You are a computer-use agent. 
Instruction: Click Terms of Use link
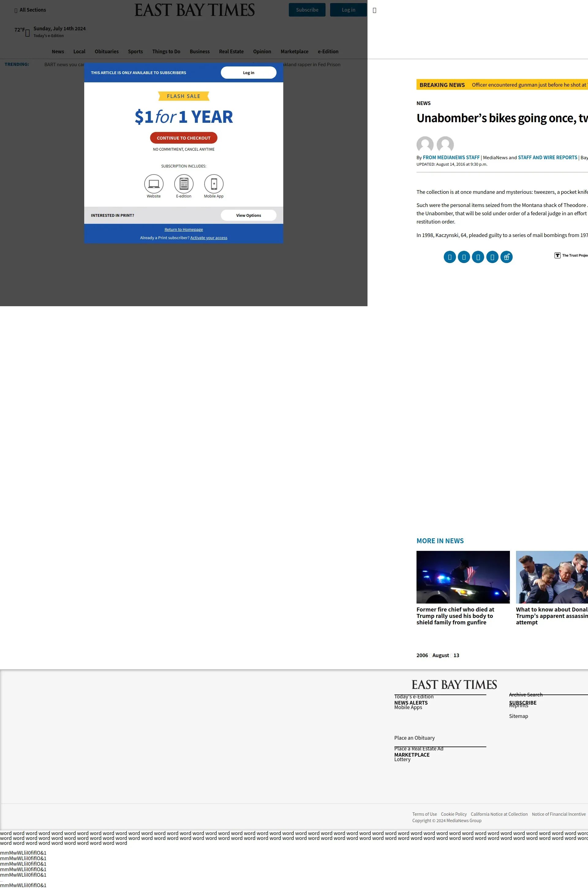(424, 814)
